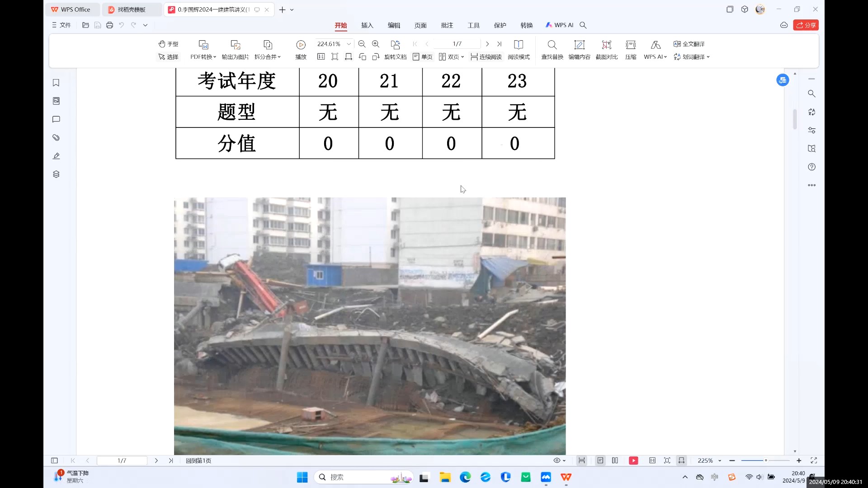
Task: Open 查找替换 find and replace
Action: coord(552,50)
